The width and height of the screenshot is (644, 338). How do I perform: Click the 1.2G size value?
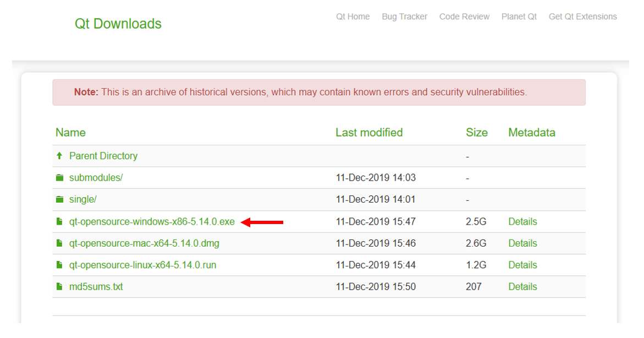(476, 265)
